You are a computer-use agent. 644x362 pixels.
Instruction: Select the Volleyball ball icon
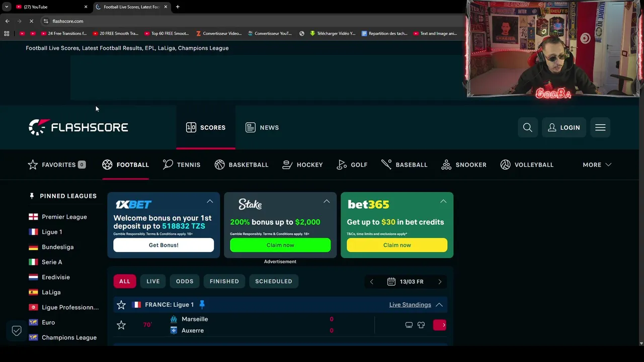[x=506, y=164]
